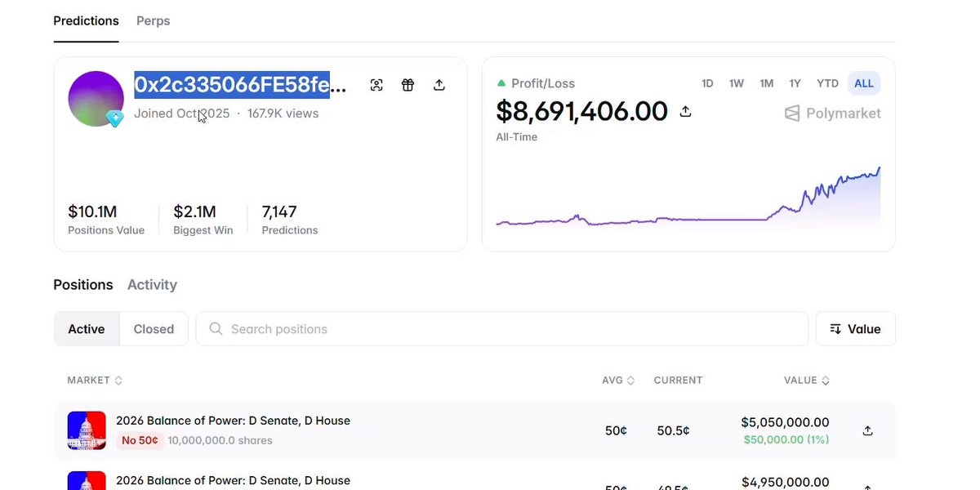This screenshot has height=490, width=980.
Task: Share the profile using the upload icon by the address
Action: tap(439, 85)
